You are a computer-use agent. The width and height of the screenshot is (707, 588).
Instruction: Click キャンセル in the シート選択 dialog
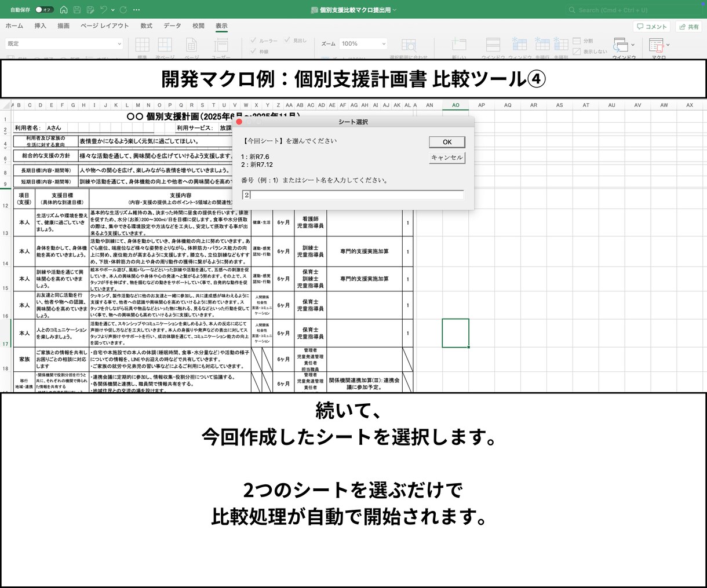[447, 158]
